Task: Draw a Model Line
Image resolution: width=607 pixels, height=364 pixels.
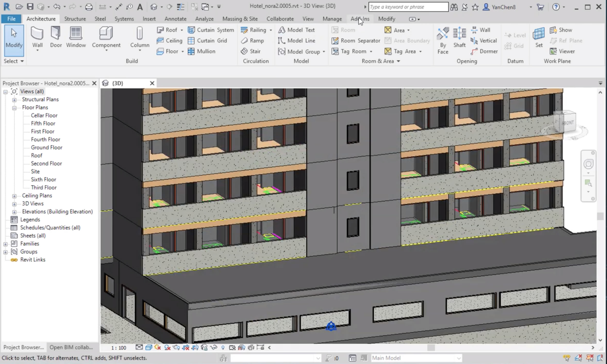Action: tap(297, 41)
